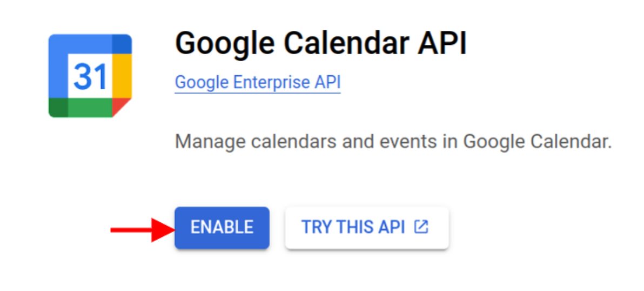The image size is (644, 291).
Task: Click the external link icon beside TRY THIS API
Action: tap(421, 227)
